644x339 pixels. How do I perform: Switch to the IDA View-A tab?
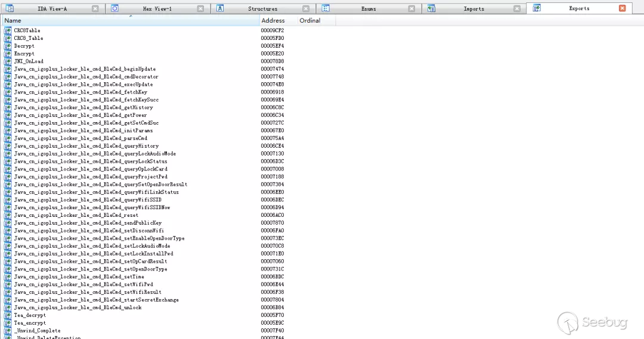(52, 8)
